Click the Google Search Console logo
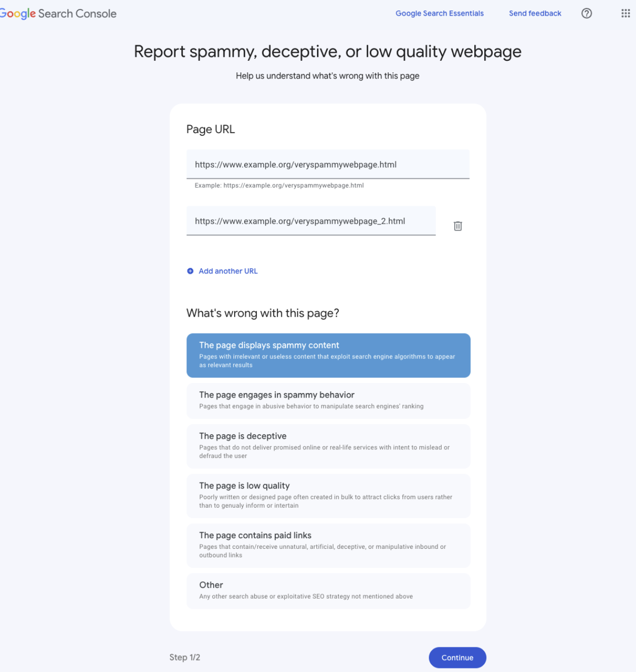 point(58,13)
